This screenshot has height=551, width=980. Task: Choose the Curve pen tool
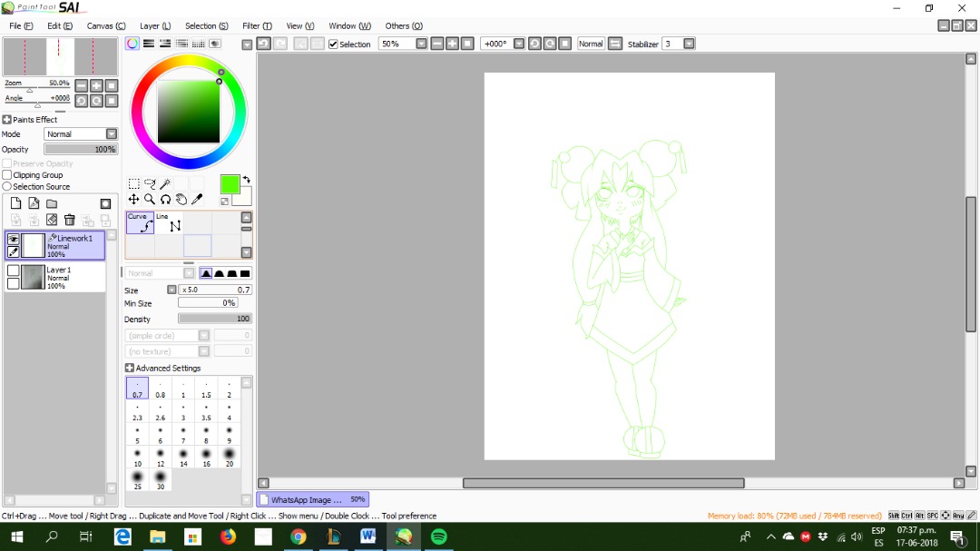pos(140,222)
